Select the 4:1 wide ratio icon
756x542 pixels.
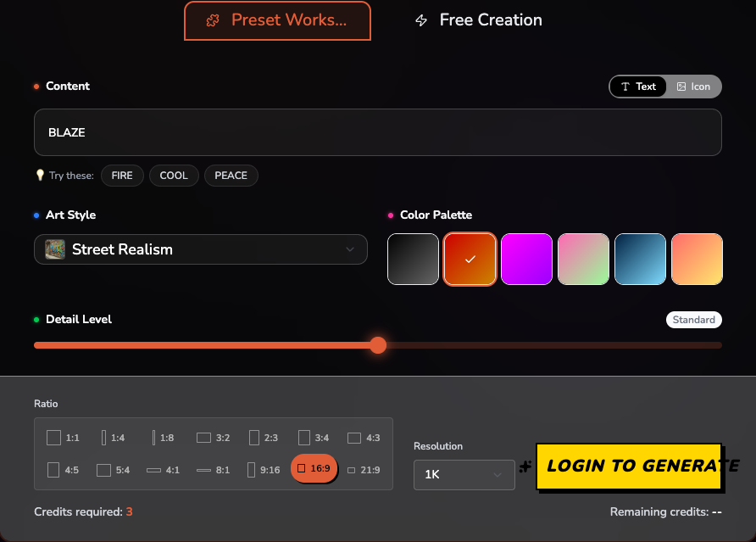pos(153,470)
